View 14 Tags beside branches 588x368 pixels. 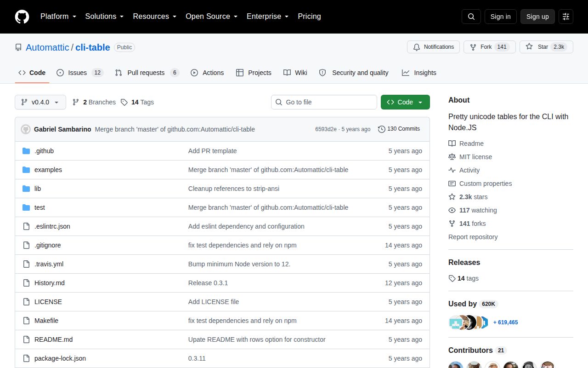137,102
